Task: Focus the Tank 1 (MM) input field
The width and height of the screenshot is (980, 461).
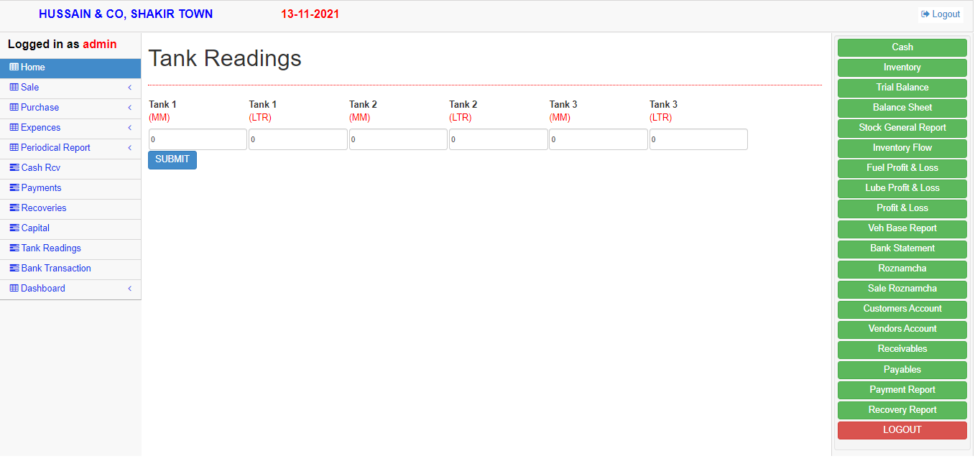Action: [x=198, y=139]
